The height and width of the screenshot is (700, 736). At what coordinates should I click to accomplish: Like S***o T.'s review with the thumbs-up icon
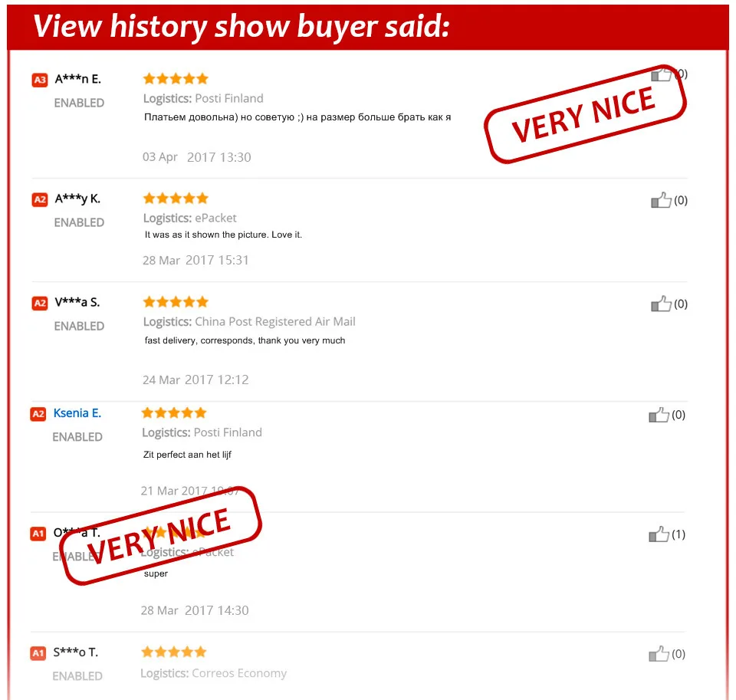coord(659,653)
